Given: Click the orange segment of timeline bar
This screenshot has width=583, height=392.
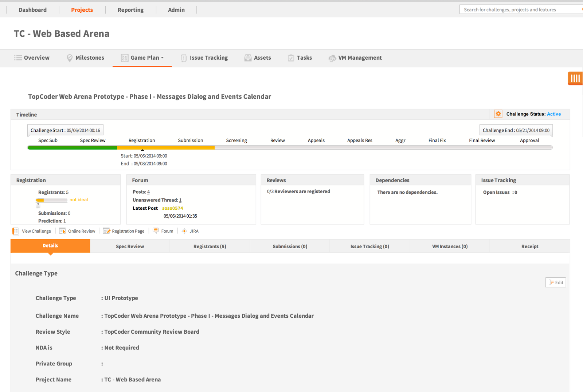Looking at the screenshot, I should tap(166, 147).
